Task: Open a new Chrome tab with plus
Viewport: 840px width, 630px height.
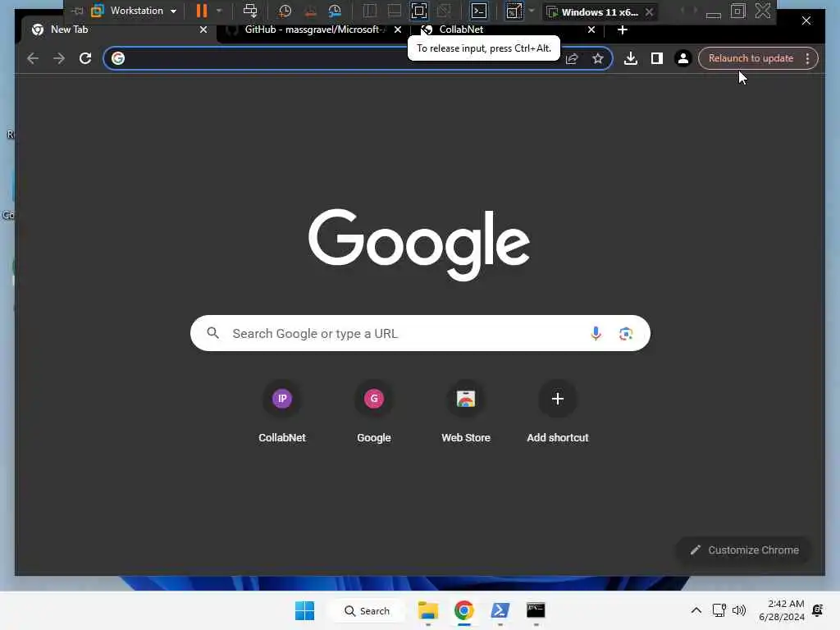Action: click(x=623, y=30)
